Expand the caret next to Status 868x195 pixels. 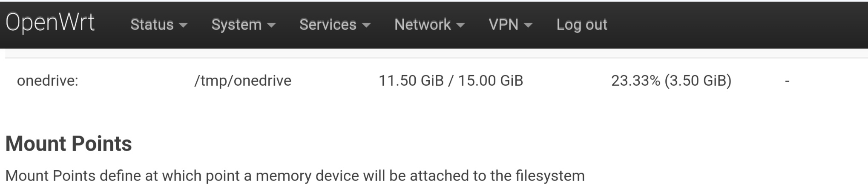[183, 26]
